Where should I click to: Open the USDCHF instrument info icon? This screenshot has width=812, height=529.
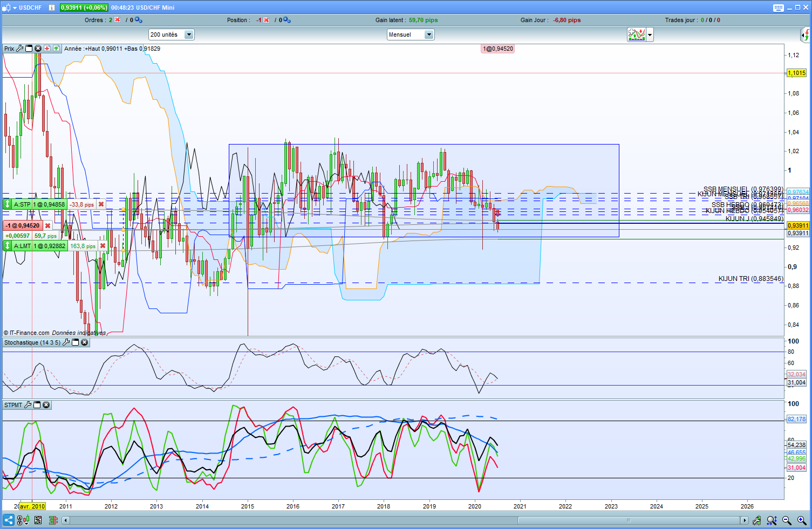tap(51, 8)
